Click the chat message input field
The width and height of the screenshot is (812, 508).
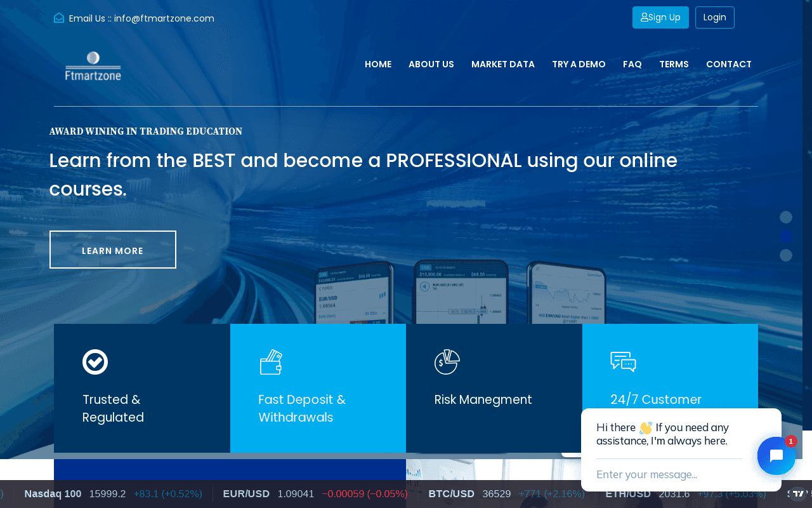666,474
